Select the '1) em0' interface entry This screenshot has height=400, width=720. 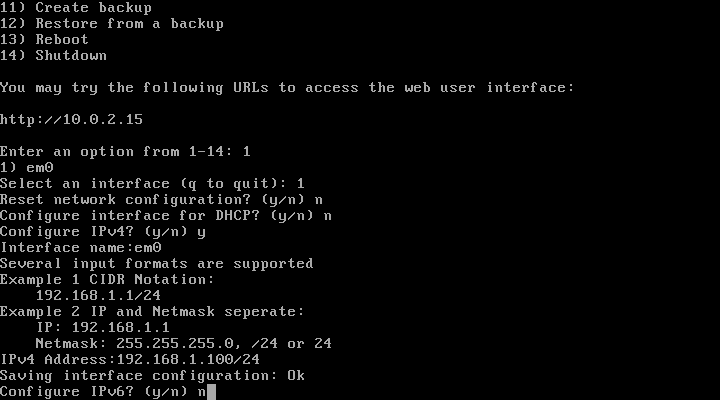point(26,167)
